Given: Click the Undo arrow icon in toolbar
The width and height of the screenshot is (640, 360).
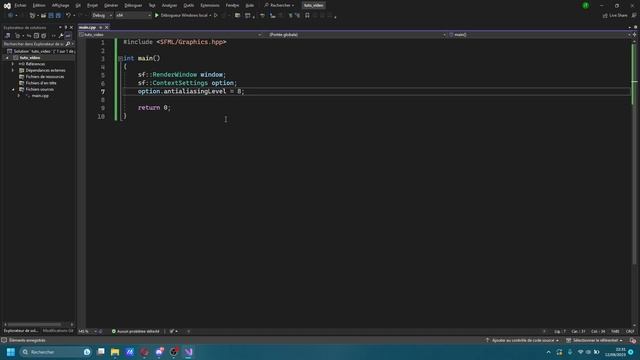Looking at the screenshot, I should click(68, 16).
